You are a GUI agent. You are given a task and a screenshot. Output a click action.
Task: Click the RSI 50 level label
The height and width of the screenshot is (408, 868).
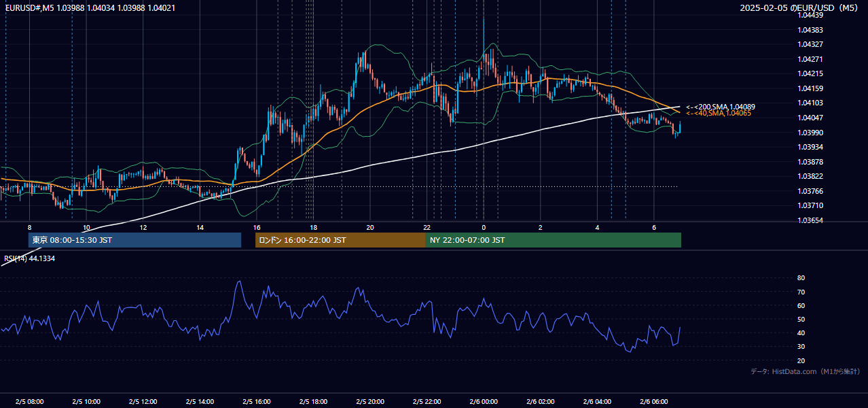801,319
